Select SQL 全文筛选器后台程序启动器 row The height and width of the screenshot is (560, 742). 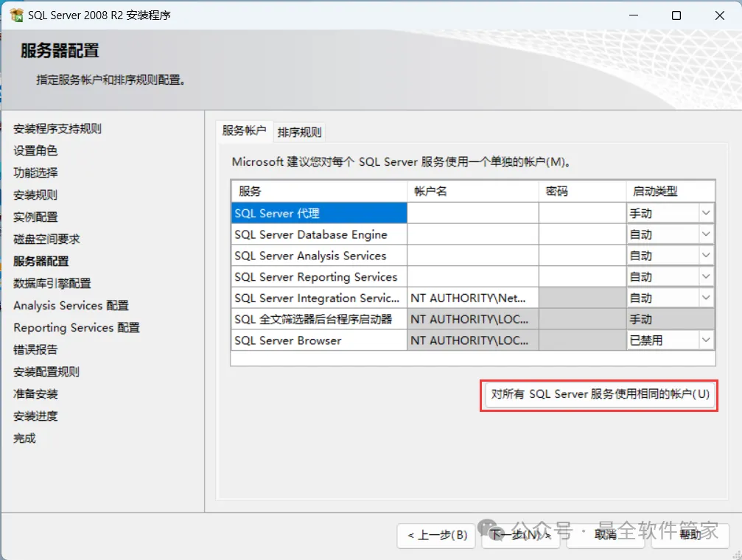319,319
